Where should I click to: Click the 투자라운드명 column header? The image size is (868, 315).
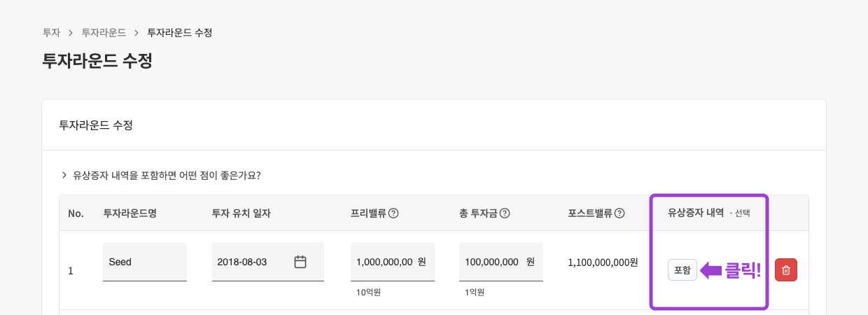pos(129,213)
